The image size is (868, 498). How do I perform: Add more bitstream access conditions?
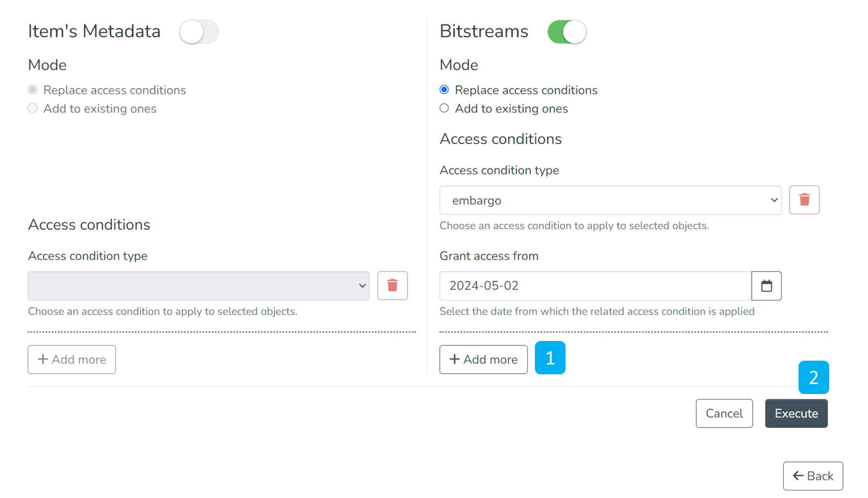(483, 360)
